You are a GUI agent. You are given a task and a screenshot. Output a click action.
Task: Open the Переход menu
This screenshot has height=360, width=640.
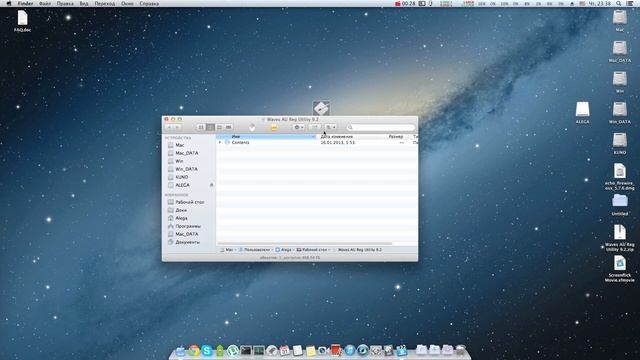pyautogui.click(x=104, y=3)
